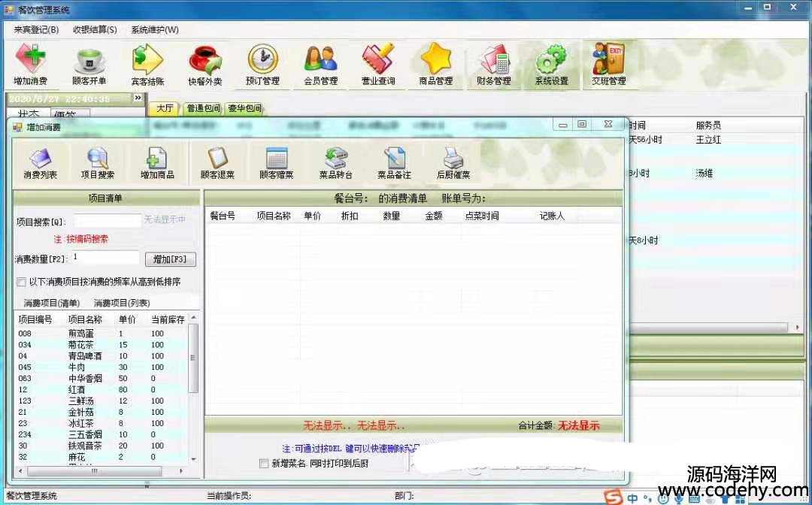812x505 pixels.
Task: Click the 记账人 column header
Action: [x=552, y=216]
